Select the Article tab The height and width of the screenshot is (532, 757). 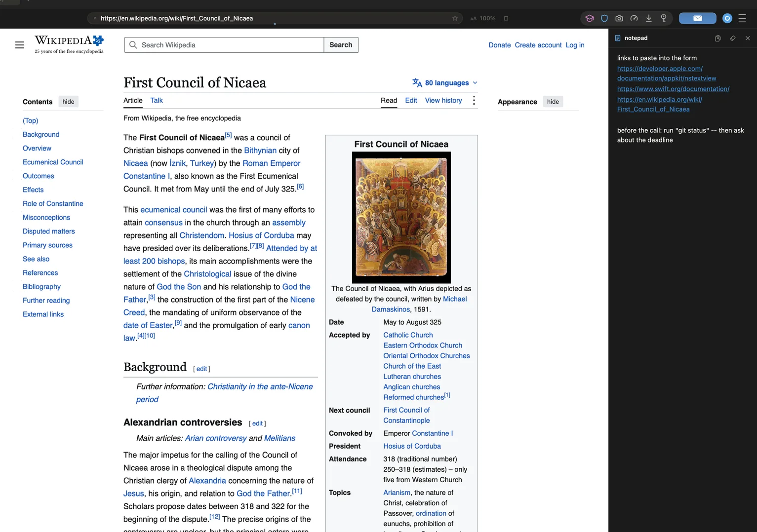pyautogui.click(x=133, y=100)
